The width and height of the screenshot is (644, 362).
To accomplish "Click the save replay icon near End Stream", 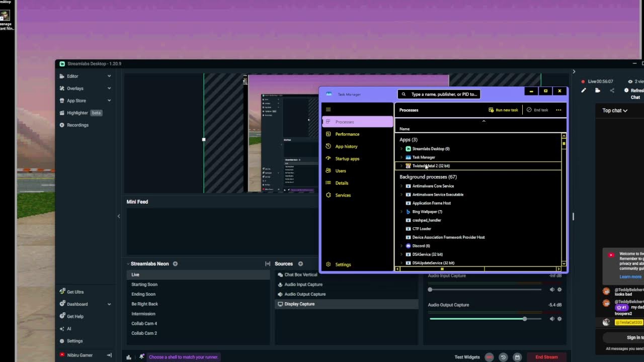I will click(x=517, y=357).
